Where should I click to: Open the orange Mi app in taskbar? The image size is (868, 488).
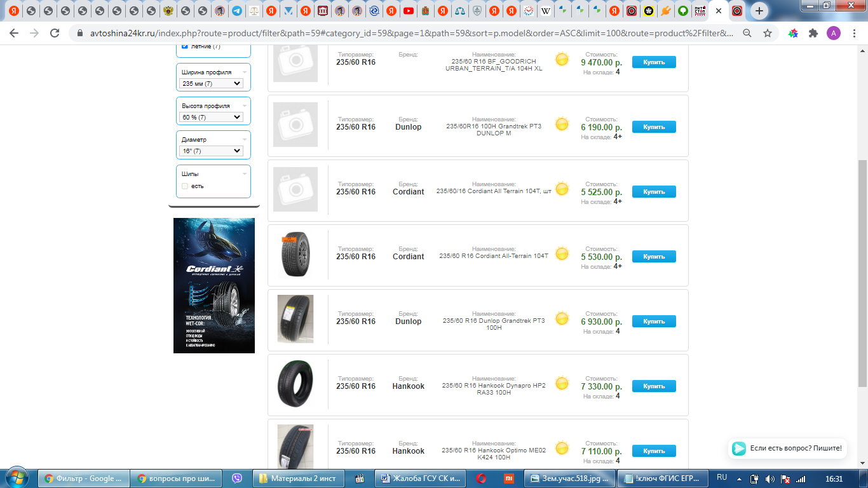point(509,478)
